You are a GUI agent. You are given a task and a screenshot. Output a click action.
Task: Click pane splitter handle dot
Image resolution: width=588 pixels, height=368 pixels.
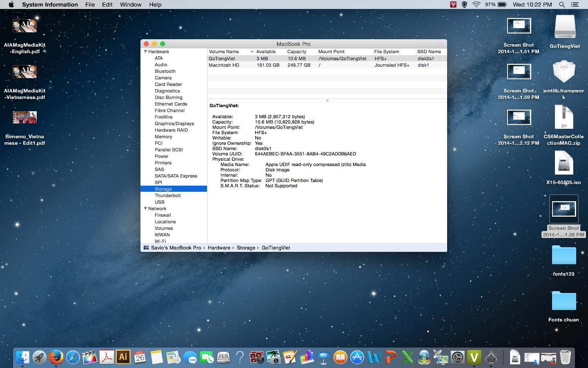click(x=327, y=101)
